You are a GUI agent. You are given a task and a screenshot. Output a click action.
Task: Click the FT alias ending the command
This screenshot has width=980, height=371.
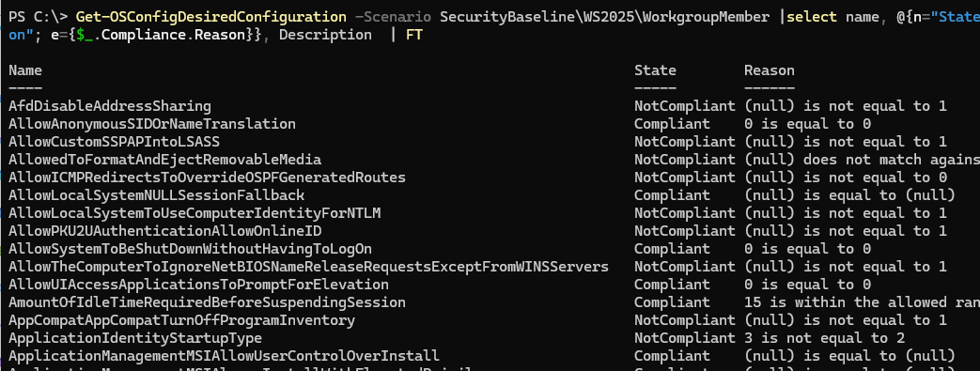coord(414,35)
